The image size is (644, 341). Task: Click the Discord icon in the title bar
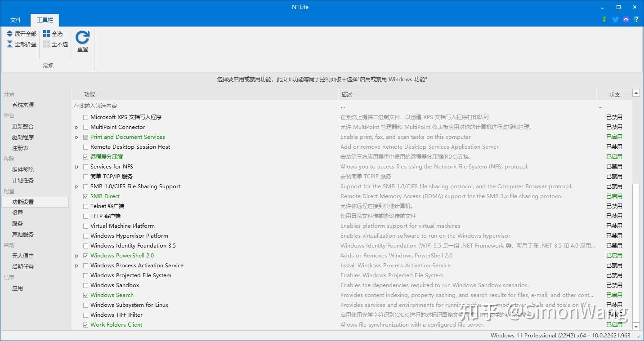point(626,19)
